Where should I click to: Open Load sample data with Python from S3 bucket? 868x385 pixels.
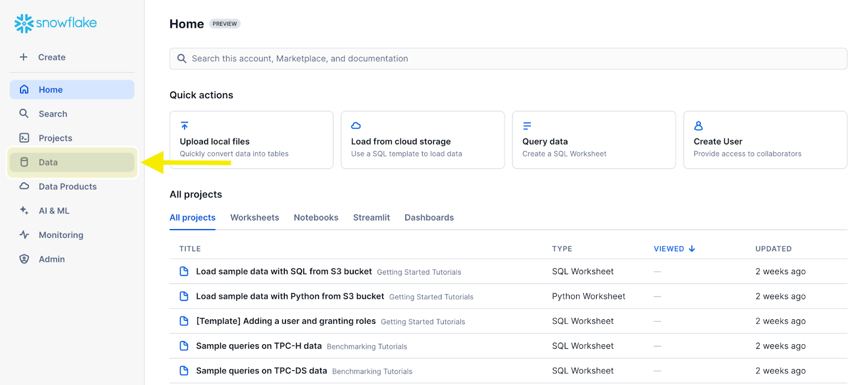click(290, 296)
